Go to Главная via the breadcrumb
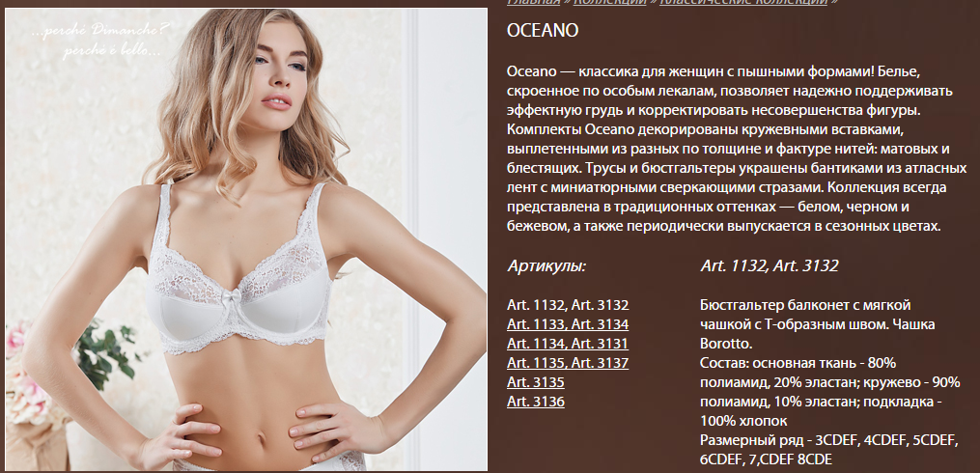The image size is (980, 473). [x=533, y=2]
